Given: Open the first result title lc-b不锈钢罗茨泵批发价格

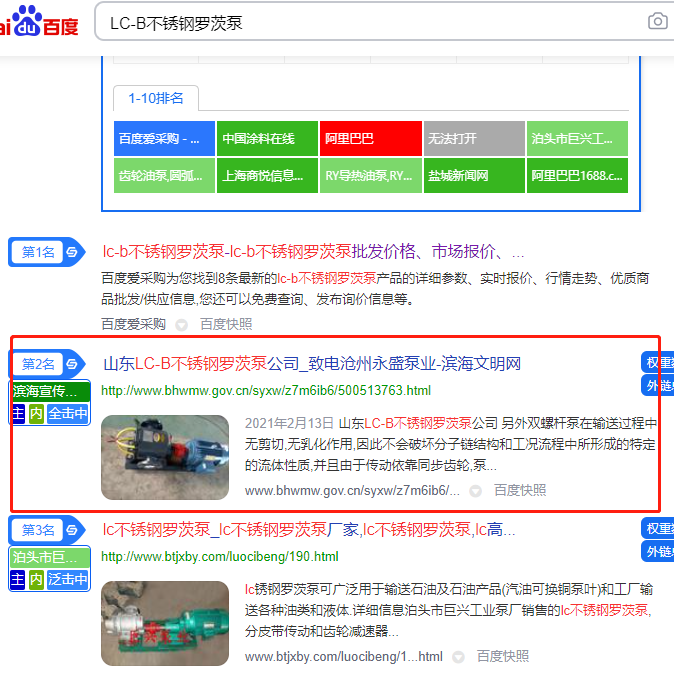Looking at the screenshot, I should pyautogui.click(x=313, y=252).
